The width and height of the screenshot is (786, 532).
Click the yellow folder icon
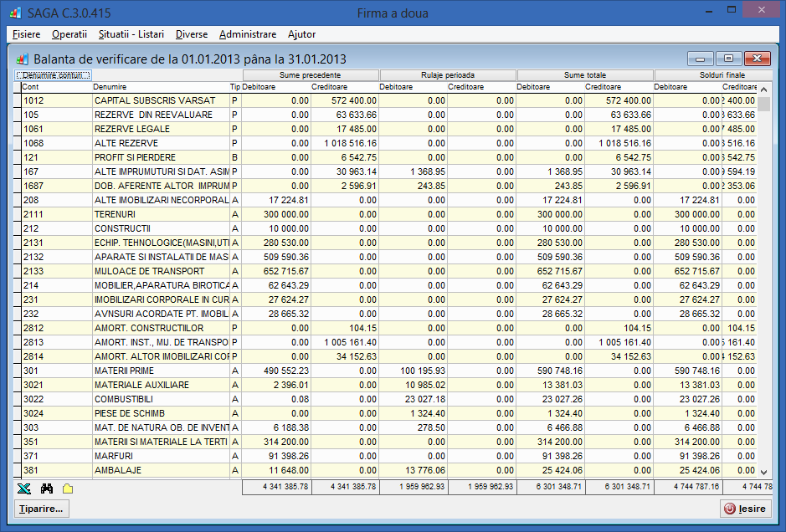68,488
